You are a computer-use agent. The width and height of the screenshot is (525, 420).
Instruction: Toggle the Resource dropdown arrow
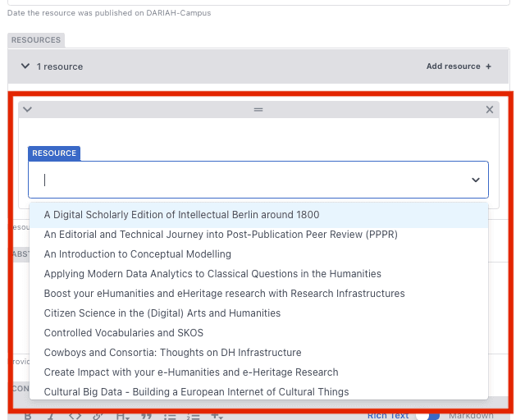475,180
